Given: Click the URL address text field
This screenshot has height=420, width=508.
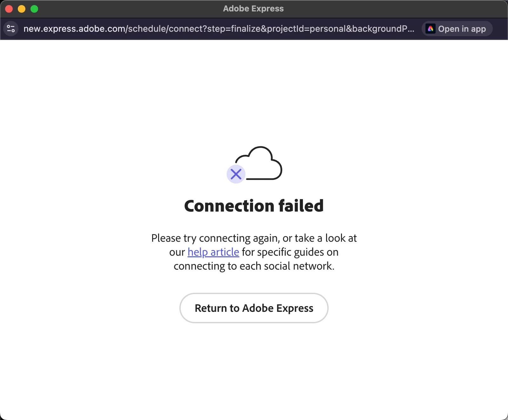Looking at the screenshot, I should [x=219, y=29].
